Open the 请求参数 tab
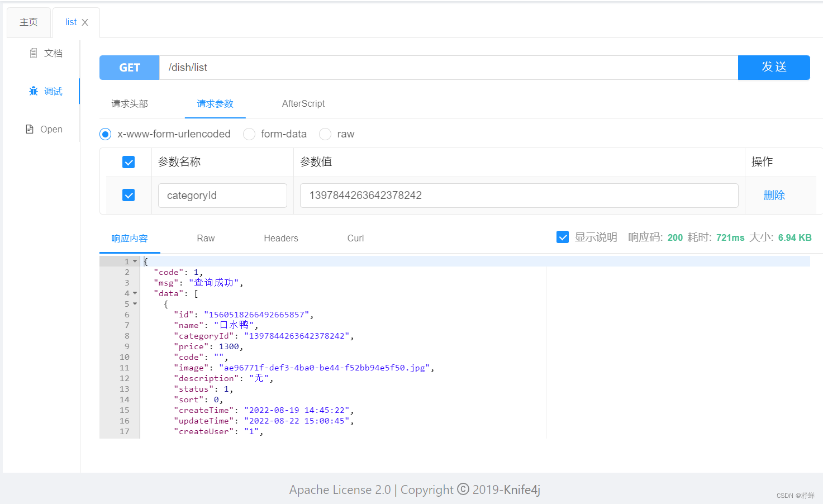The image size is (823, 504). click(215, 104)
